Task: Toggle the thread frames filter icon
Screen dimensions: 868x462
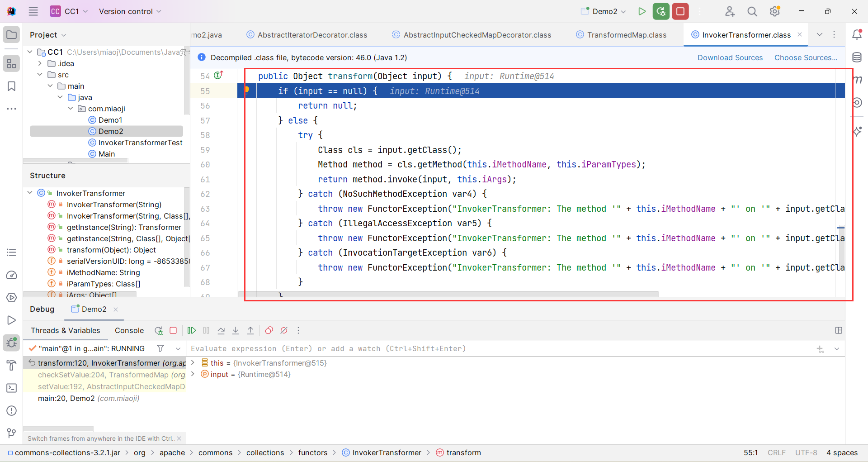Action: click(x=160, y=348)
